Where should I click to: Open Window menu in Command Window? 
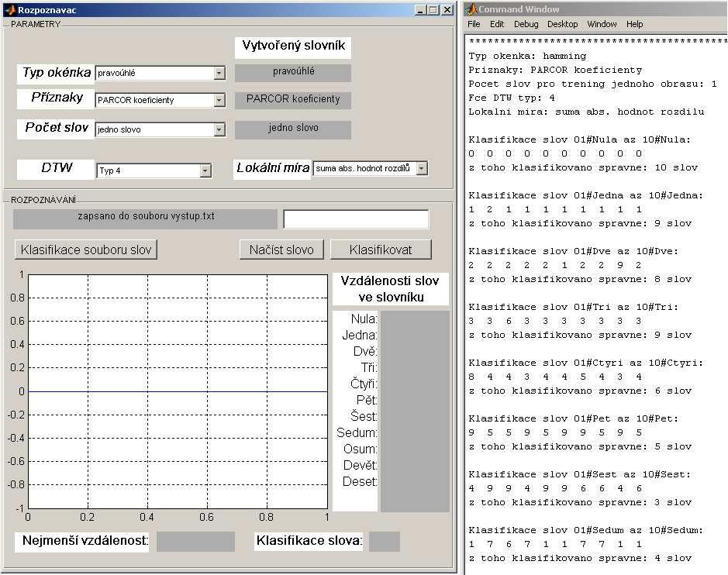[x=602, y=24]
